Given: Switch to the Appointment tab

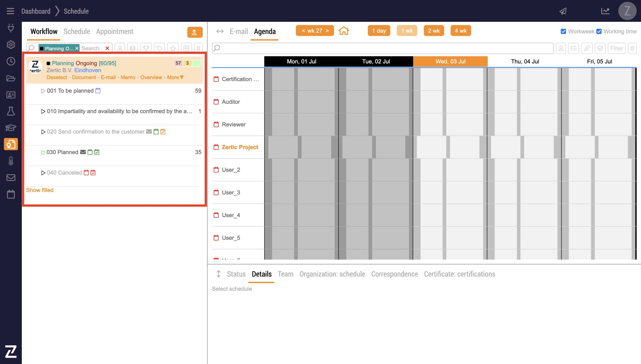Looking at the screenshot, I should point(115,32).
